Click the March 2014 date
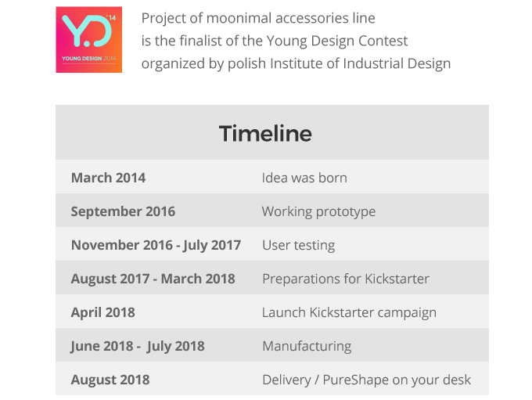 [108, 178]
